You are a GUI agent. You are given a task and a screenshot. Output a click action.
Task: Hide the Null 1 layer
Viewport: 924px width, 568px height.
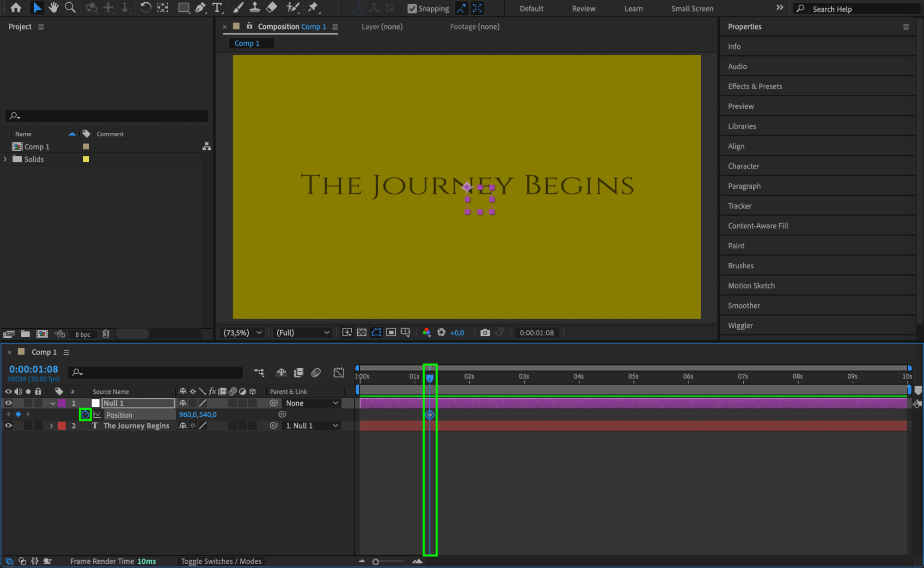click(8, 403)
